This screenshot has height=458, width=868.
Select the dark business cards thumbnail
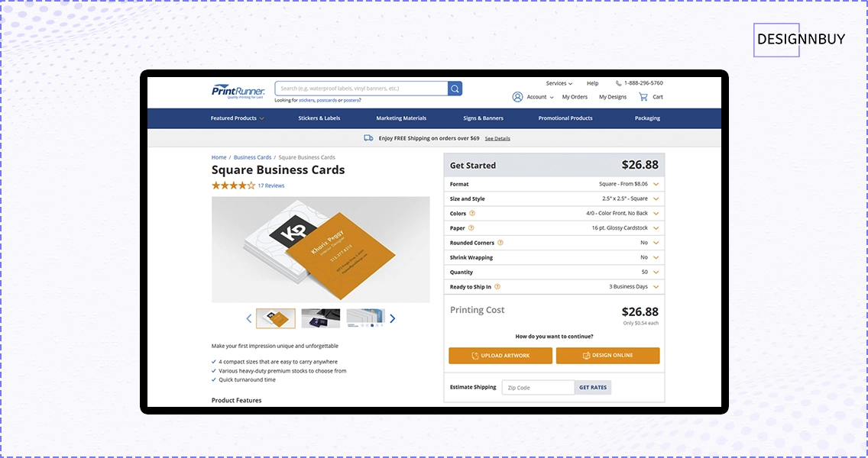(x=320, y=318)
